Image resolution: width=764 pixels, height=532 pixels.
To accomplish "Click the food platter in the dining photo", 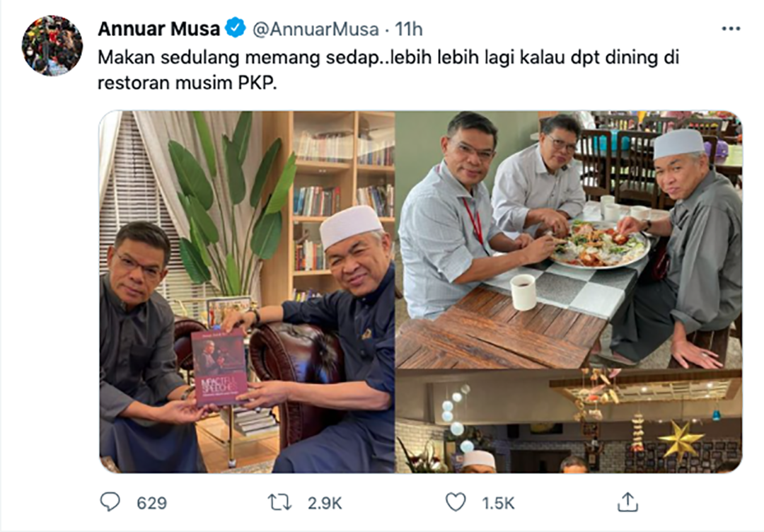I will tap(601, 245).
